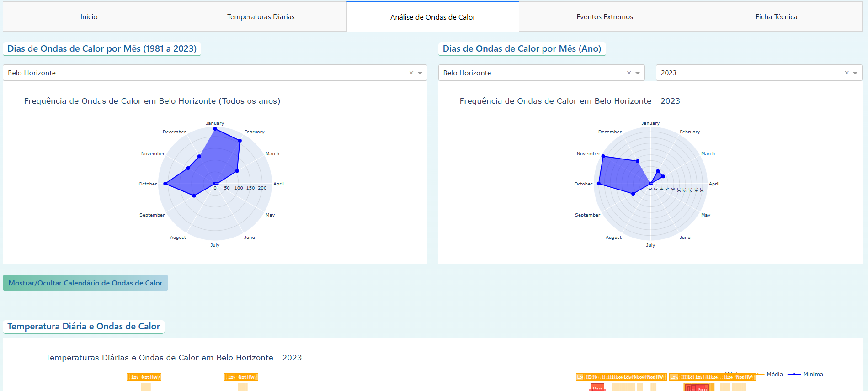Image resolution: width=868 pixels, height=391 pixels.
Task: Open the city dropdown arrow for yearly chart
Action: 638,73
